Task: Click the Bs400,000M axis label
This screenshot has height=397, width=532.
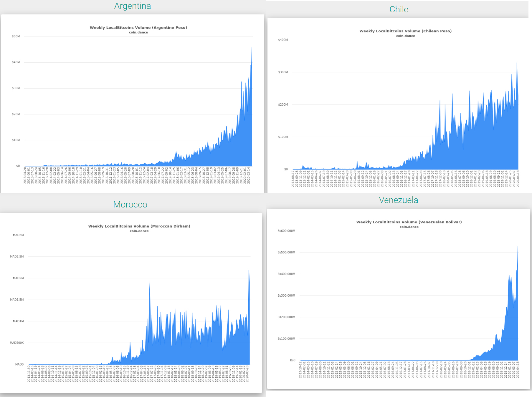Action: [x=286, y=274]
